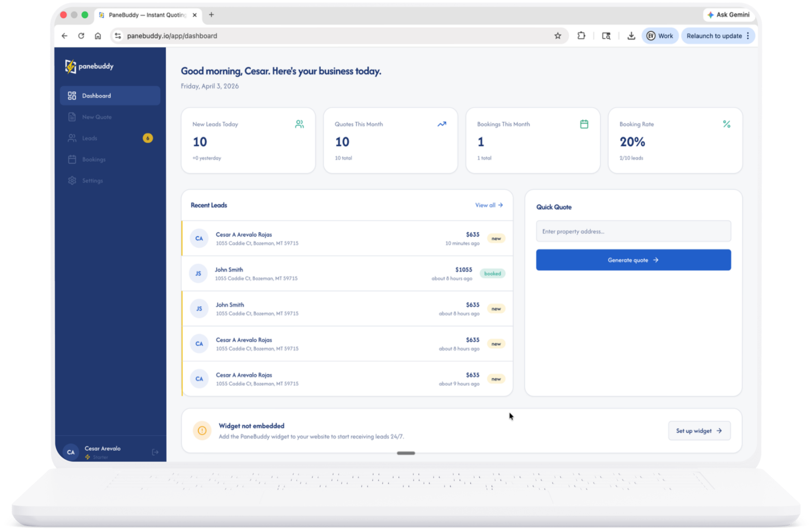Click the booked status badge
This screenshot has height=529, width=812.
point(492,273)
